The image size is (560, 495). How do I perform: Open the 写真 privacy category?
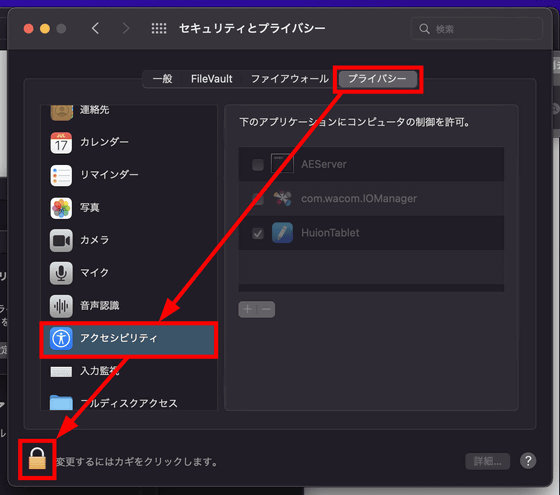click(x=129, y=208)
